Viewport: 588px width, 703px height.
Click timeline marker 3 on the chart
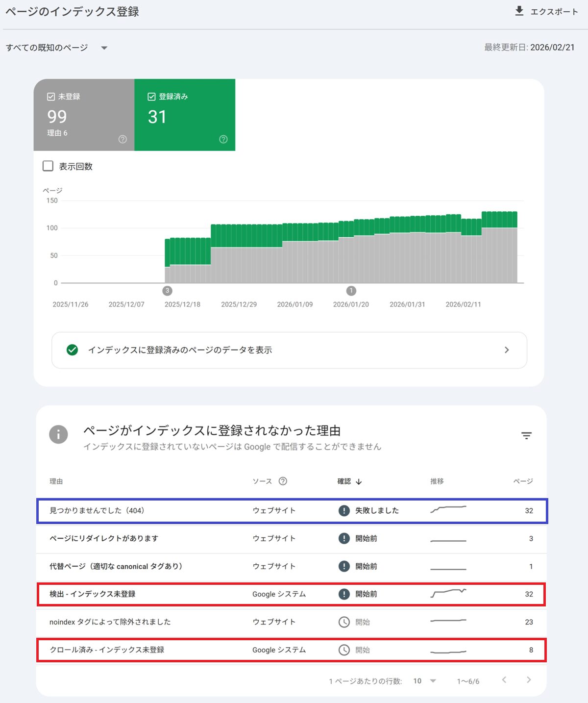pos(167,291)
